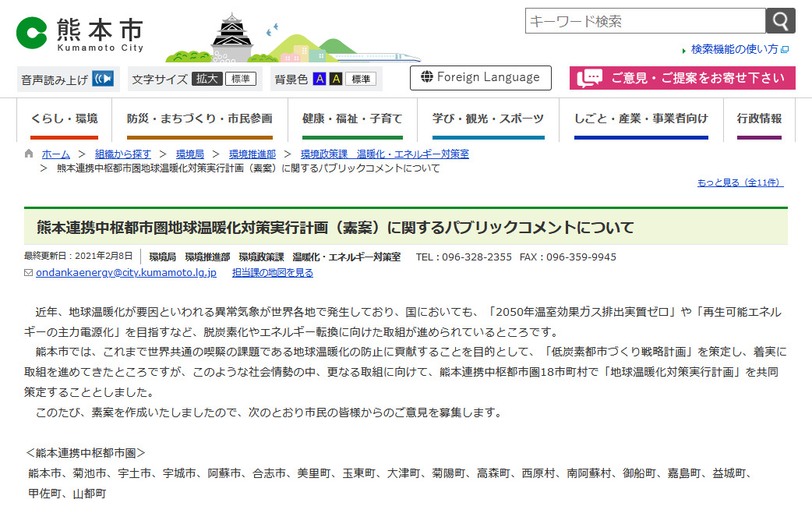The height and width of the screenshot is (517, 812).
Task: Click ご意見・ご提案をお寄せ下さい button
Action: click(682, 78)
